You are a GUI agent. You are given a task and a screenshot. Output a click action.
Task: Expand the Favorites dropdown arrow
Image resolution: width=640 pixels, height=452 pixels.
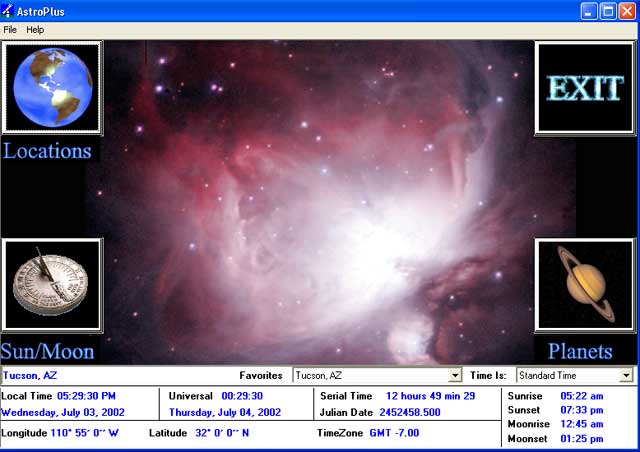pos(455,376)
